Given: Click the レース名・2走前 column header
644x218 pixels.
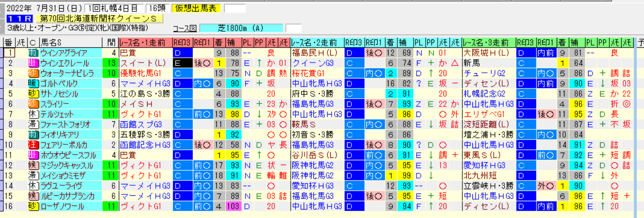Looking at the screenshot, I should (x=317, y=43).
